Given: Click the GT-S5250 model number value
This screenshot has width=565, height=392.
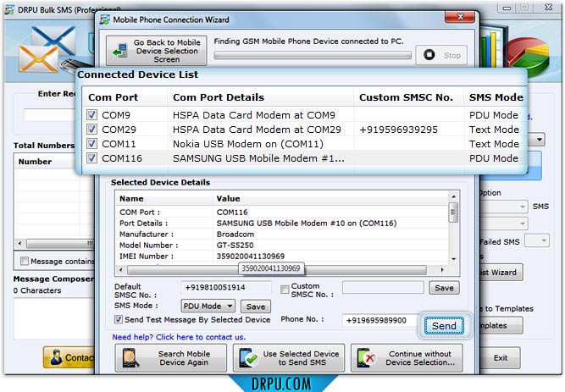Looking at the screenshot, I should click(235, 245).
